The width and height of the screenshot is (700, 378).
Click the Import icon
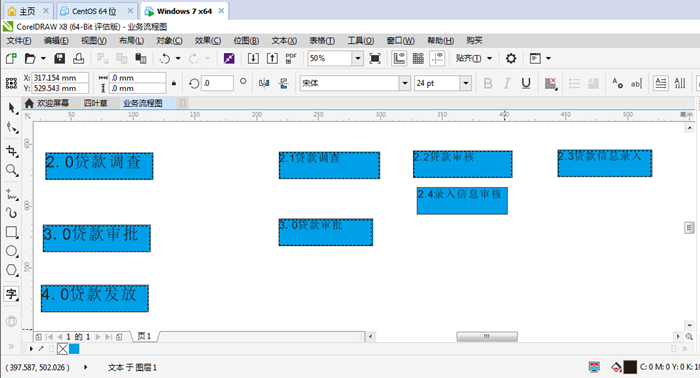253,58
